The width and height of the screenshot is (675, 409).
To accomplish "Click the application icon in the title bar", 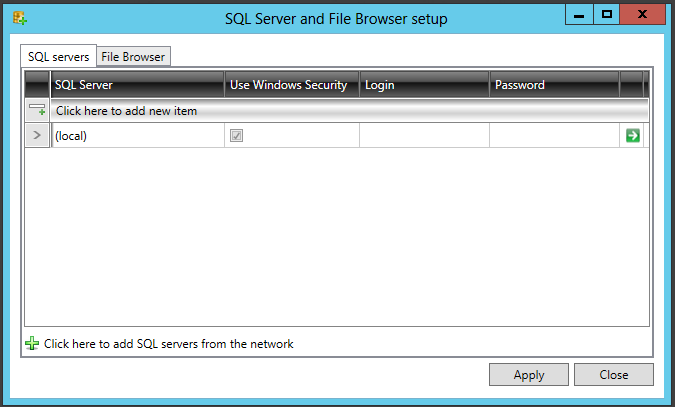I will (20, 19).
